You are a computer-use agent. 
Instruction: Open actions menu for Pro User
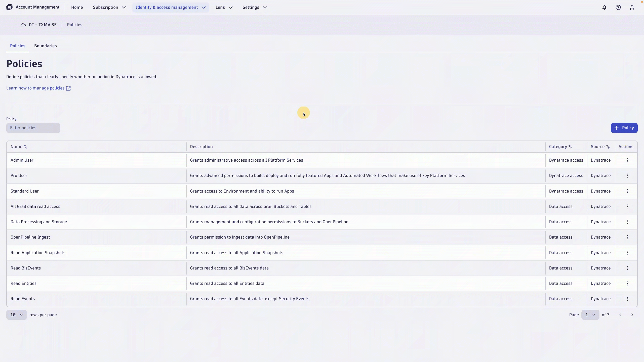tap(628, 176)
